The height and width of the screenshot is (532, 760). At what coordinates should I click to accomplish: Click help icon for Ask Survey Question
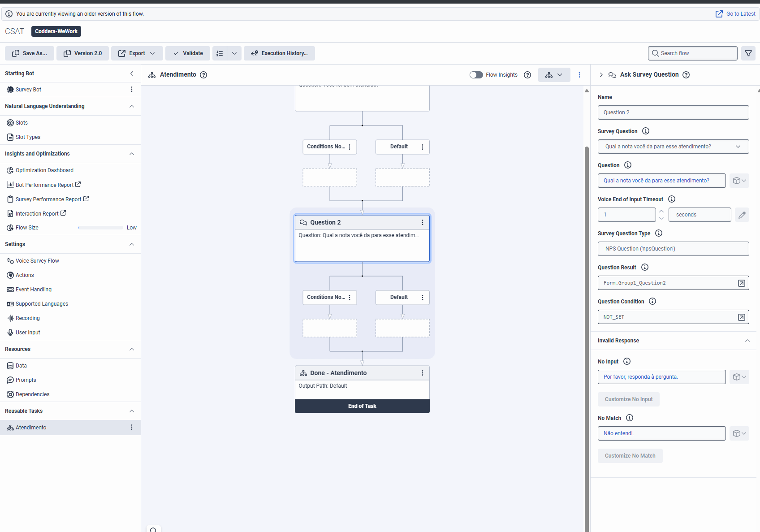(x=686, y=75)
